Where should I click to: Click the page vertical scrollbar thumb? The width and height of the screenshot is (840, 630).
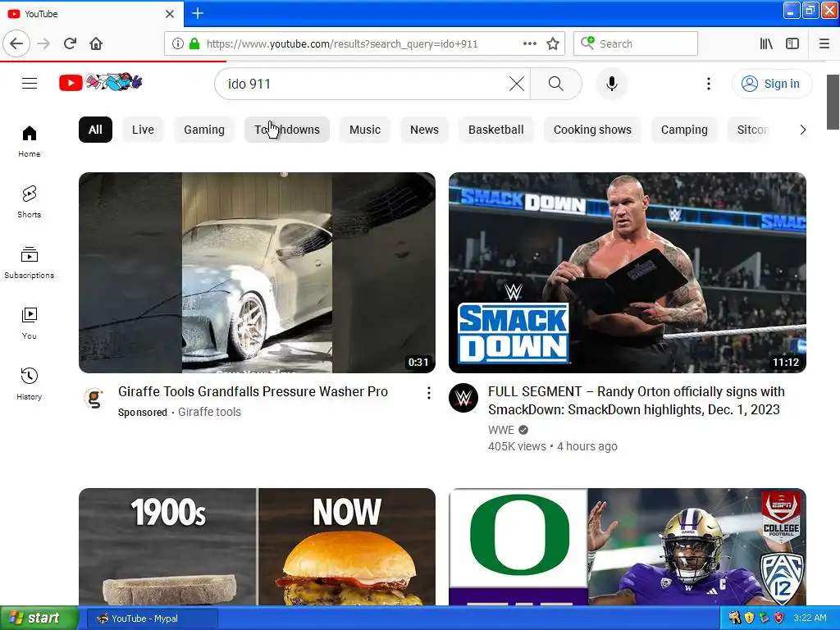[x=833, y=102]
